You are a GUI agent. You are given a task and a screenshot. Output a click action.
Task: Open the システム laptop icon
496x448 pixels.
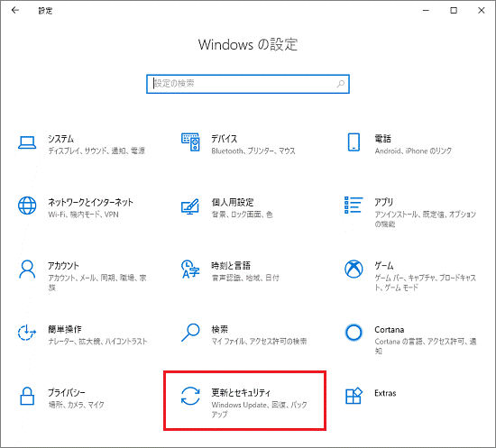(27, 143)
